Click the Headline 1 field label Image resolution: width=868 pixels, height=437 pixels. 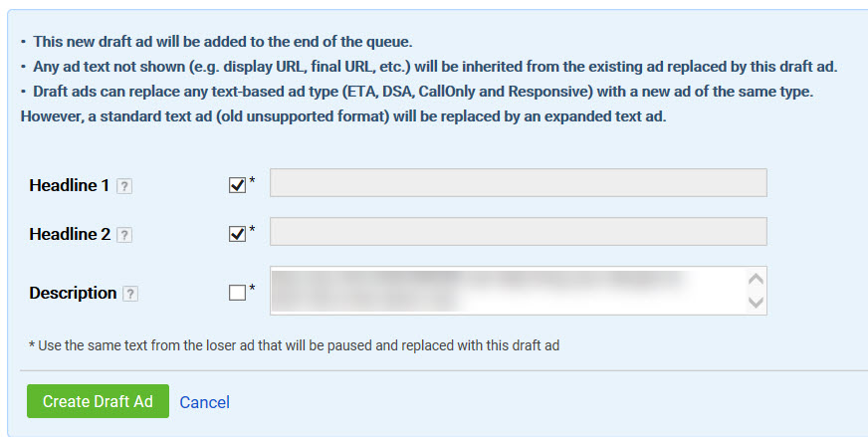[x=70, y=185]
